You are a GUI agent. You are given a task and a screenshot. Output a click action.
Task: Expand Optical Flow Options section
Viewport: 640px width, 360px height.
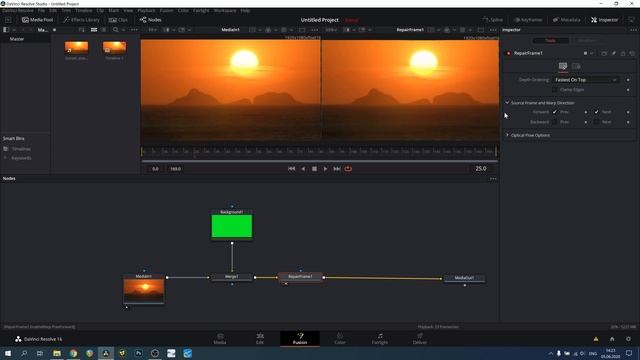coord(507,135)
